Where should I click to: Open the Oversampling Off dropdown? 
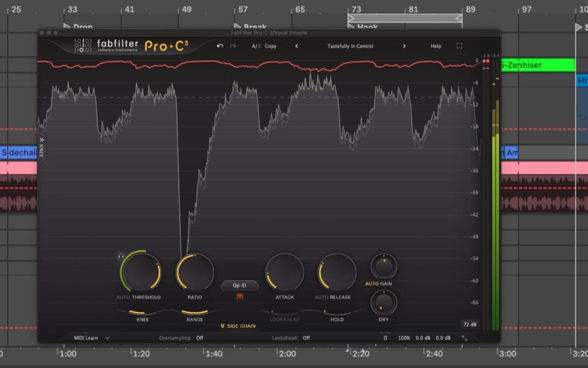click(199, 338)
